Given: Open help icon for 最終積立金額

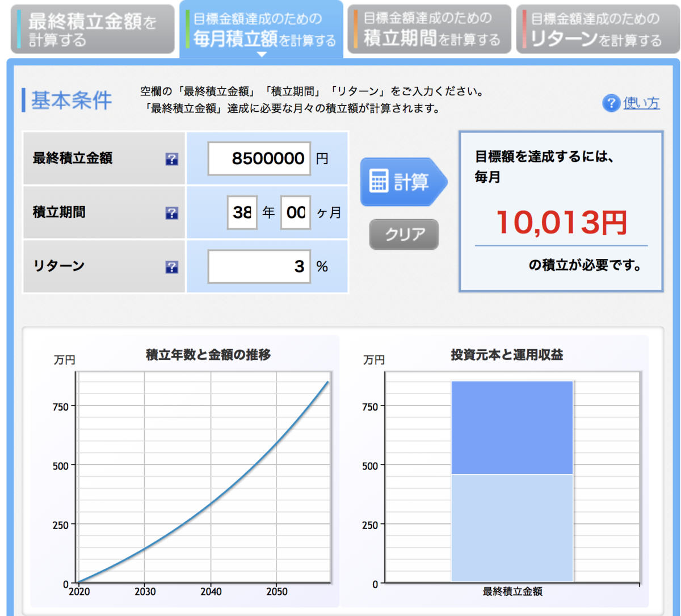Looking at the screenshot, I should click(x=172, y=160).
